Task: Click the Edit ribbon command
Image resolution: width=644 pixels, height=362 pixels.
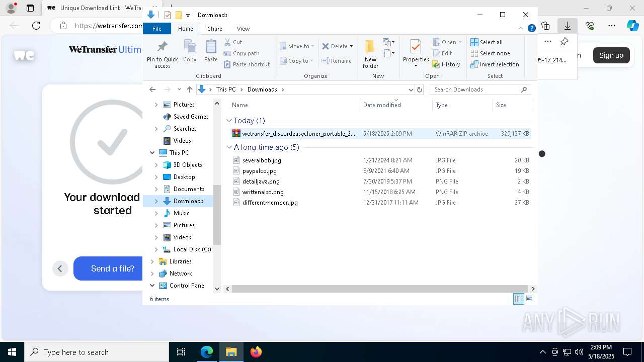Action: (x=442, y=53)
